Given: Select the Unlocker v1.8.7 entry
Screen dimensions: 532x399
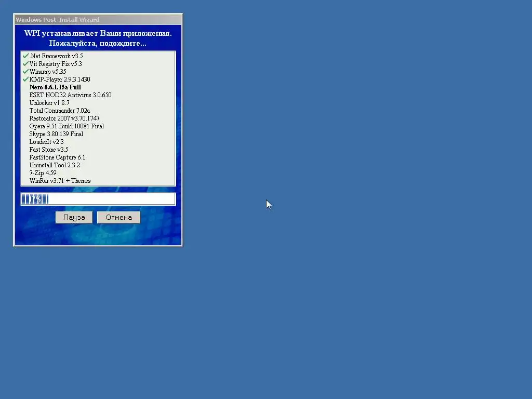Looking at the screenshot, I should click(49, 103).
